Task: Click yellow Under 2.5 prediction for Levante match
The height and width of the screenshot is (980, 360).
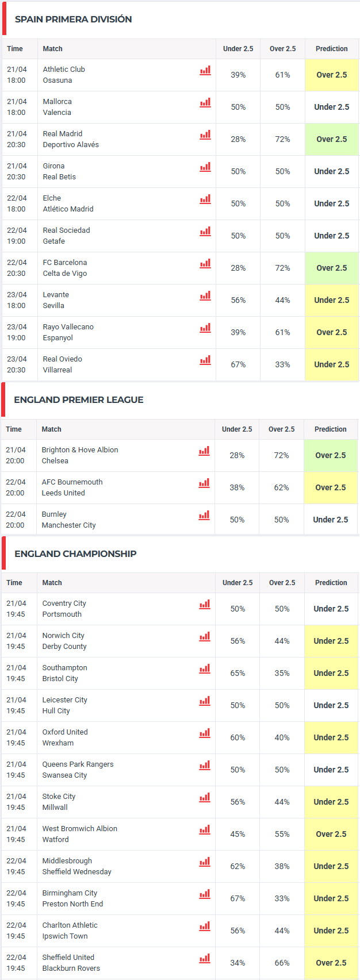Action: (x=332, y=300)
